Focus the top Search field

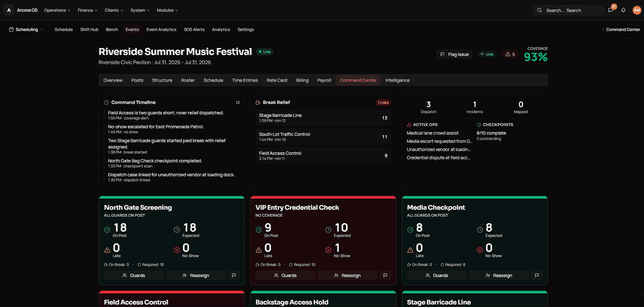click(568, 10)
